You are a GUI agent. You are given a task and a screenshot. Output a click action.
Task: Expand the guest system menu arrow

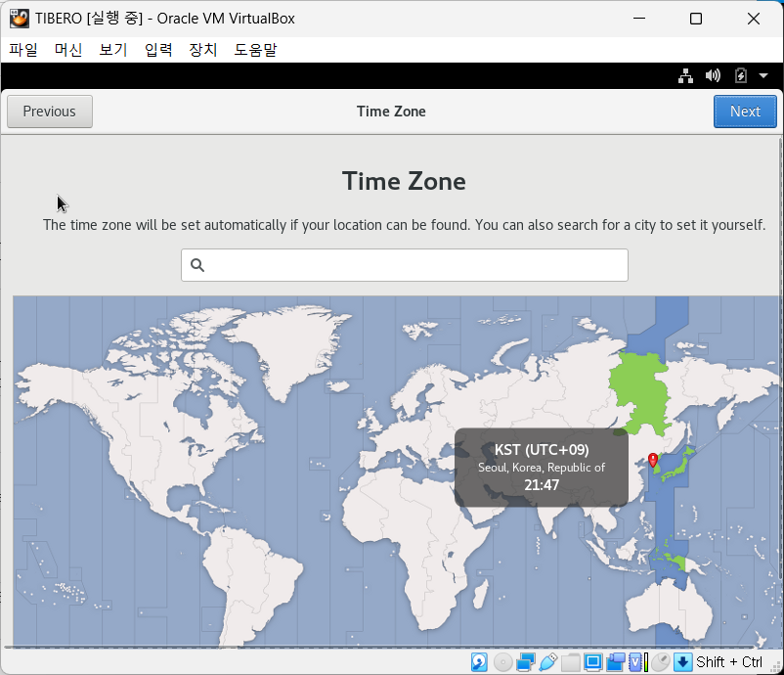pos(763,75)
